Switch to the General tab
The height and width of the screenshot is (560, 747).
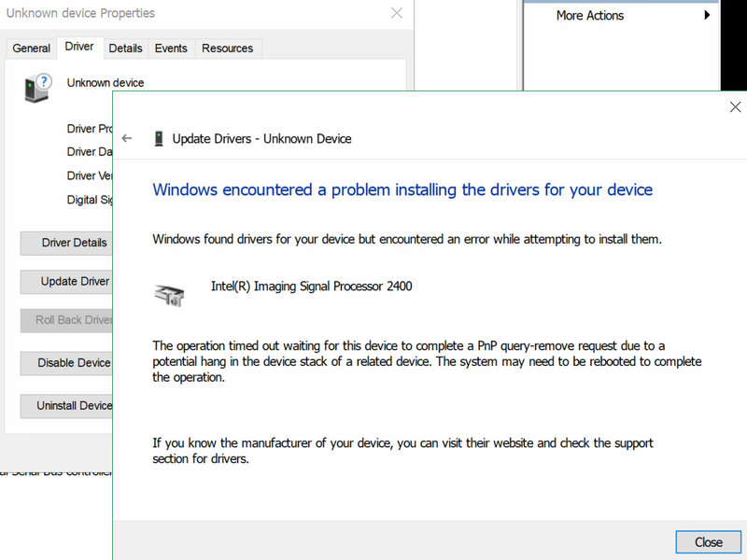pos(32,49)
